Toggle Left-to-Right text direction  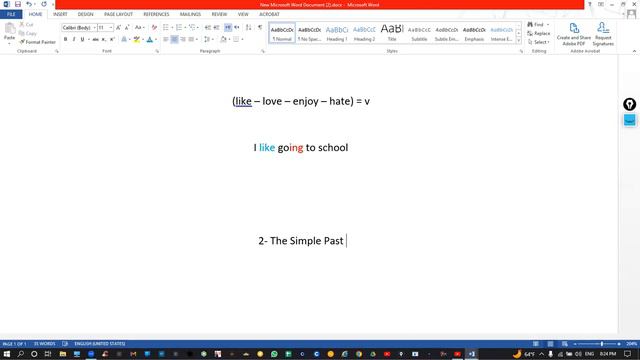(x=228, y=27)
